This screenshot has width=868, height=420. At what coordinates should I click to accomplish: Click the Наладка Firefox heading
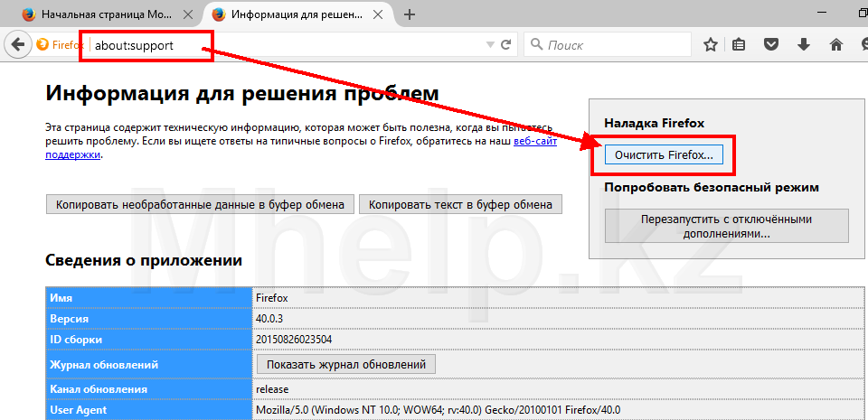655,123
